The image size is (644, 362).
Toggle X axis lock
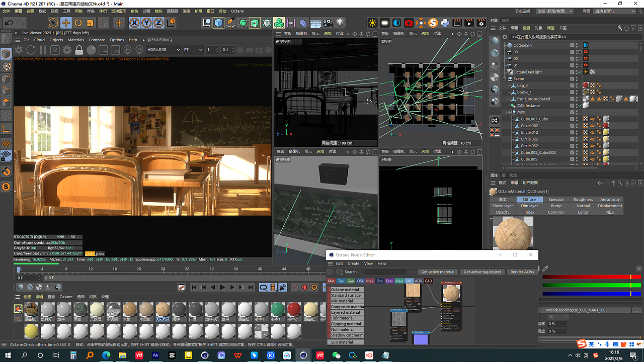tap(134, 23)
